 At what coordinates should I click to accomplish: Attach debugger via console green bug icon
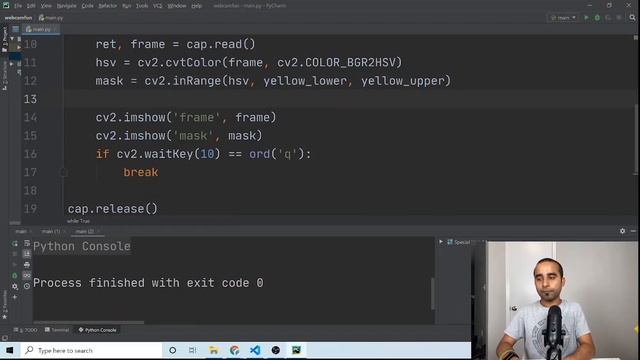click(x=15, y=276)
